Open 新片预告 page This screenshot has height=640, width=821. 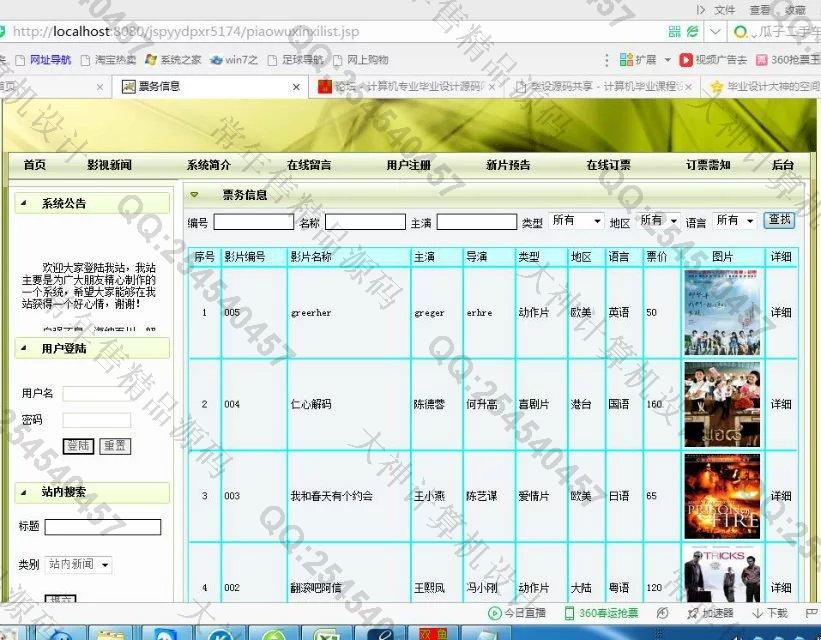click(508, 165)
